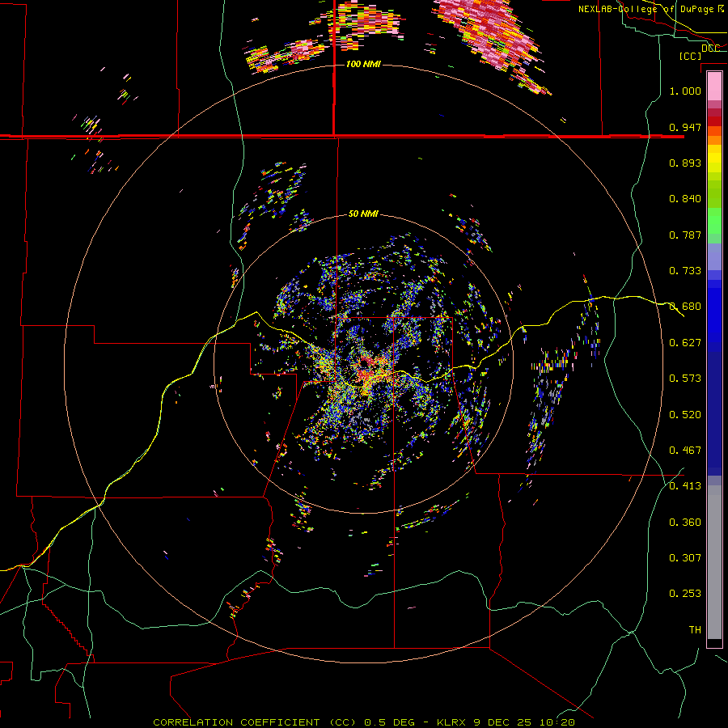This screenshot has height=728, width=728.
Task: Click the 0.627 legend value
Action: pyautogui.click(x=685, y=342)
